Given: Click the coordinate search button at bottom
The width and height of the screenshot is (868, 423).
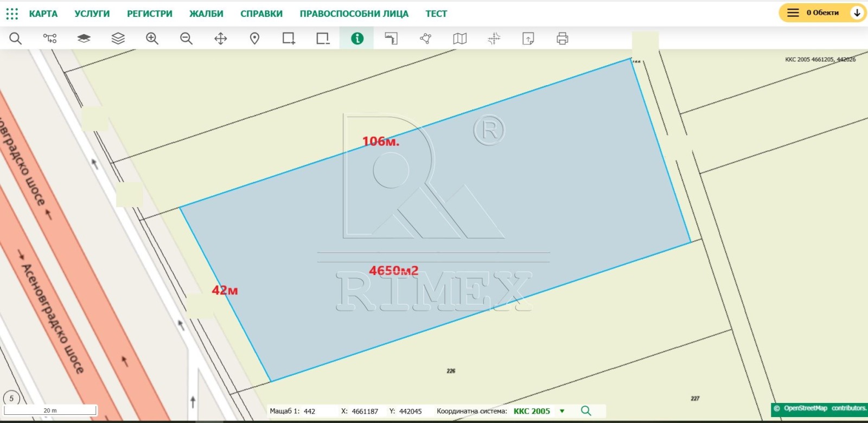Looking at the screenshot, I should [586, 411].
